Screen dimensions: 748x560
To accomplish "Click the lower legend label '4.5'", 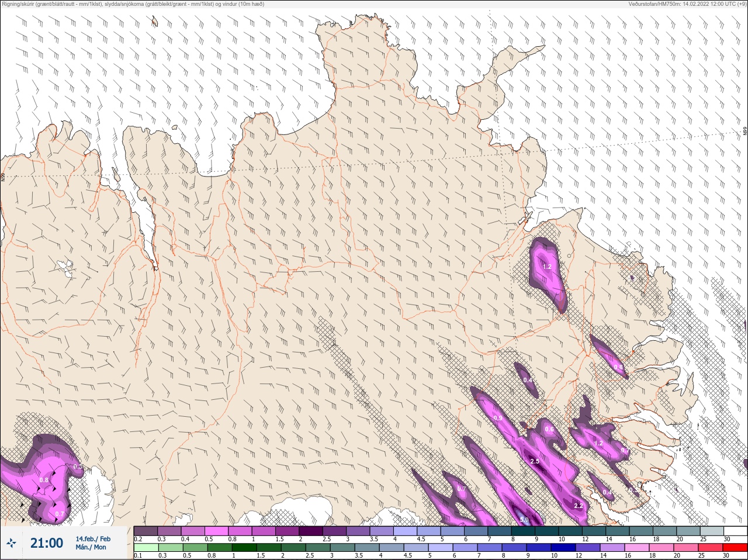I will point(408,555).
